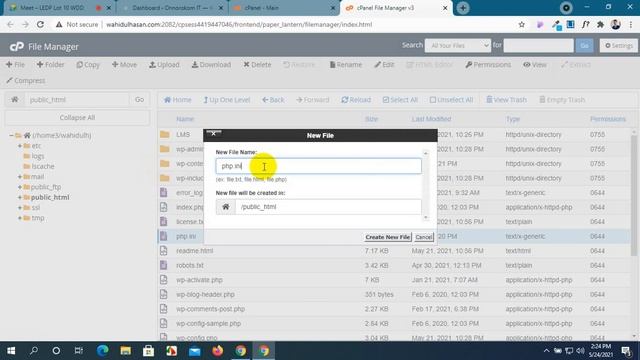
Task: Open Firefox from the Windows taskbar
Action: (x=218, y=351)
